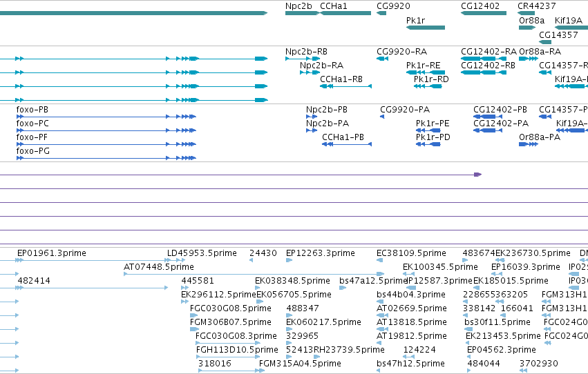Select the CG12402-PA protein label
Viewport: 588px width, 374px height.
point(501,124)
